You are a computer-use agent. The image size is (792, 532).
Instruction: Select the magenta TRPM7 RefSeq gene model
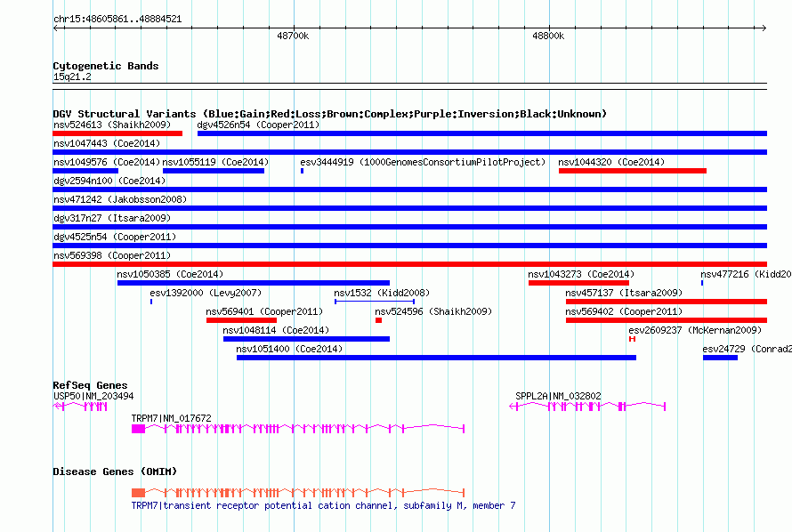point(298,429)
